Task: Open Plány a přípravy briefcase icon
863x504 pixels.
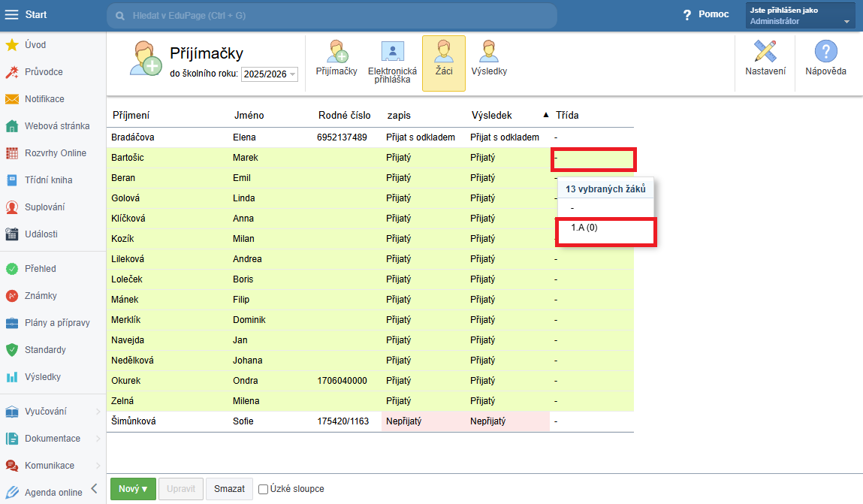Action: tap(11, 322)
